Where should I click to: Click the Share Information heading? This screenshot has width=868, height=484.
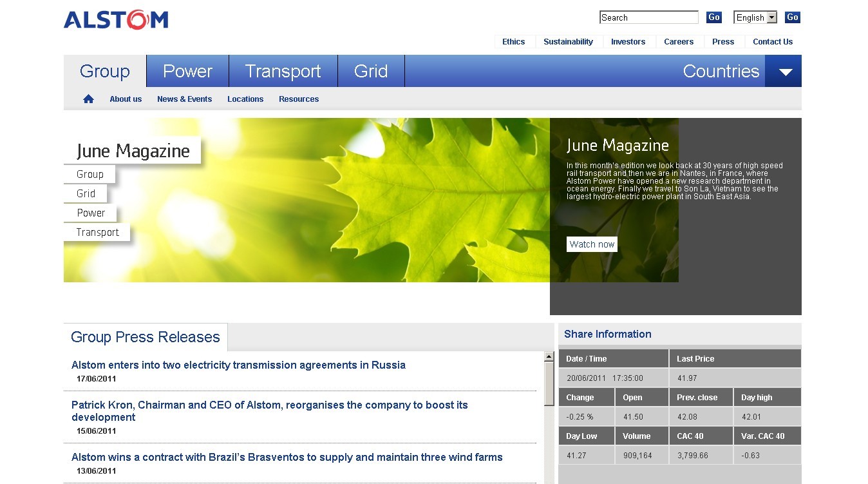tap(608, 334)
